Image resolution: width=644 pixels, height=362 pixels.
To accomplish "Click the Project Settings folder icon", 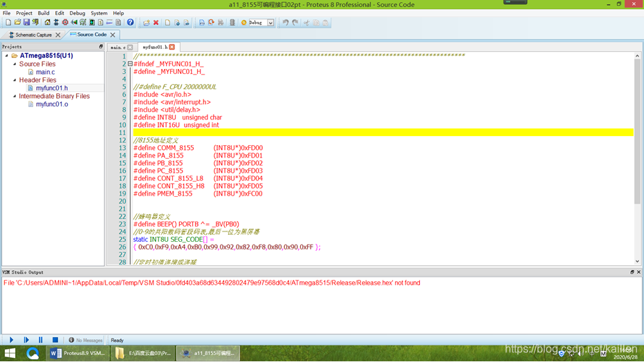I will [147, 23].
